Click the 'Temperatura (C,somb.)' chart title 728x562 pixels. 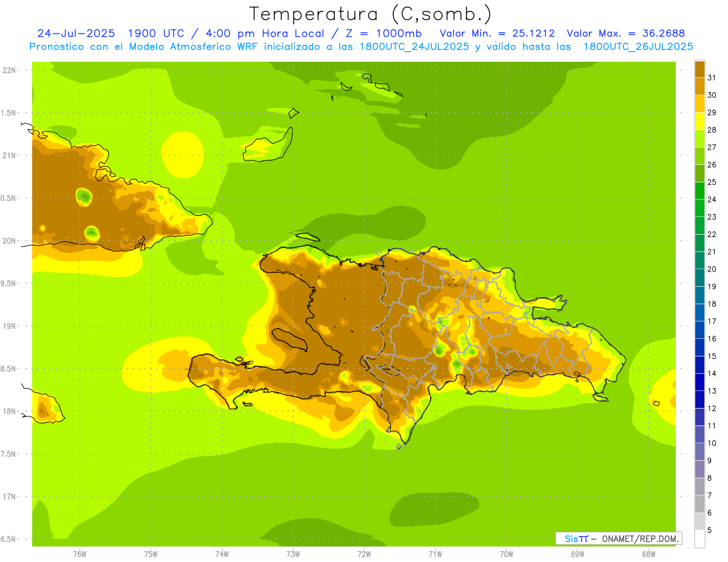coord(371,14)
